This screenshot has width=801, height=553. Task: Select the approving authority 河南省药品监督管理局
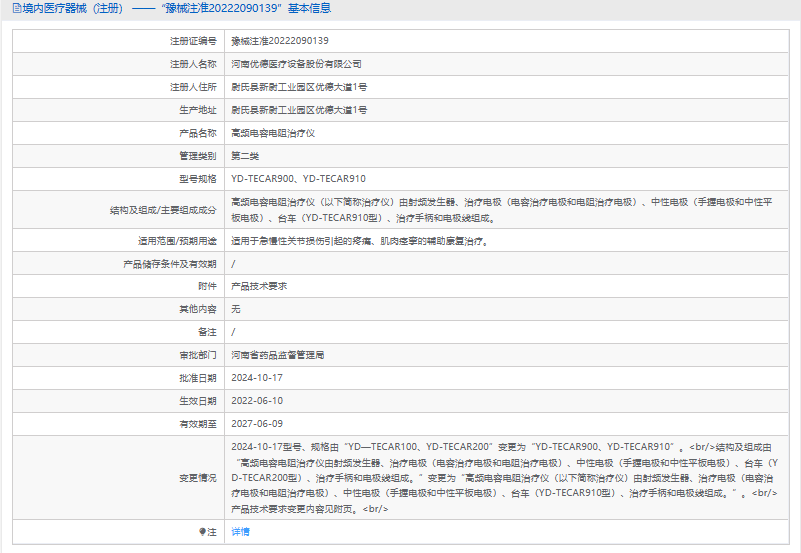tap(277, 355)
